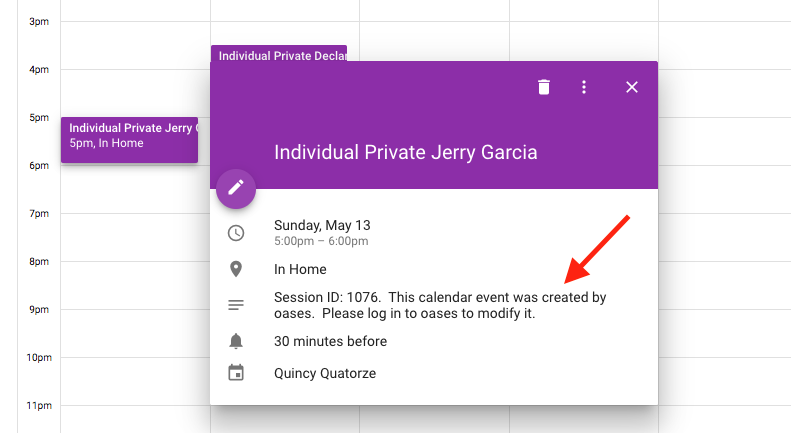Image resolution: width=791 pixels, height=433 pixels.
Task: Click the 5pm time label
Action: pos(39,118)
